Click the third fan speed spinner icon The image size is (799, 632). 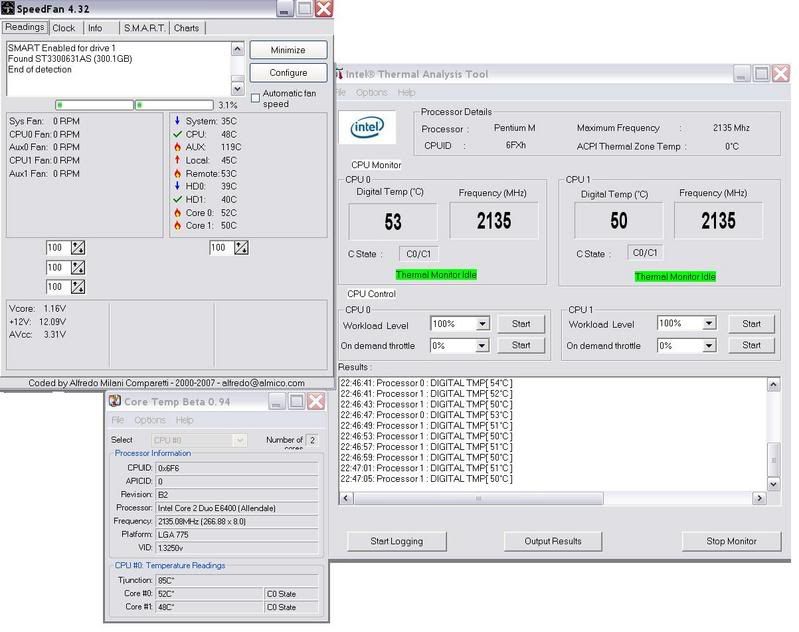[x=78, y=287]
